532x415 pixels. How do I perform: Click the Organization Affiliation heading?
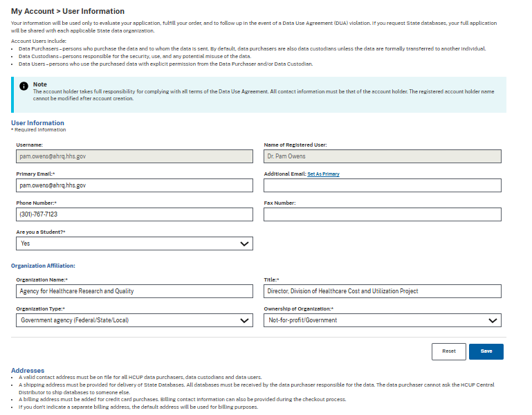click(x=43, y=266)
